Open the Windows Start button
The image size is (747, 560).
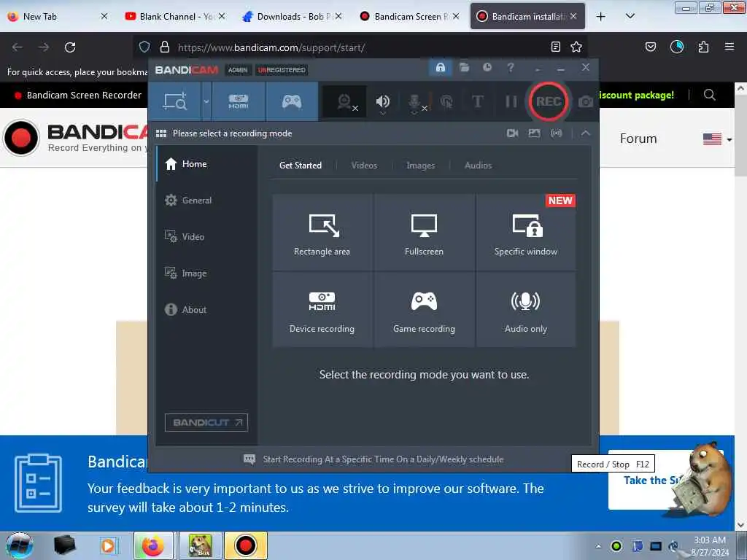(19, 545)
